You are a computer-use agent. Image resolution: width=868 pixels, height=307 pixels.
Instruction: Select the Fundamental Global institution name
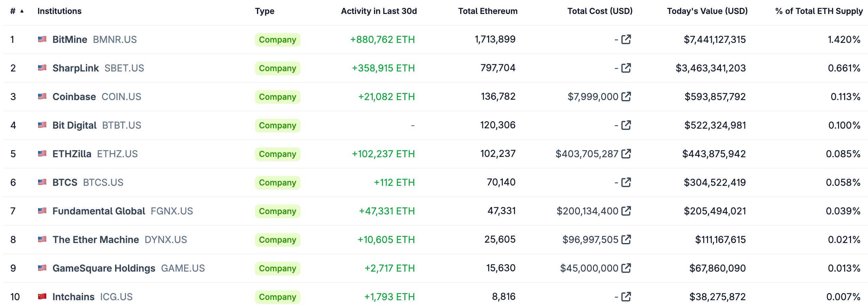98,211
